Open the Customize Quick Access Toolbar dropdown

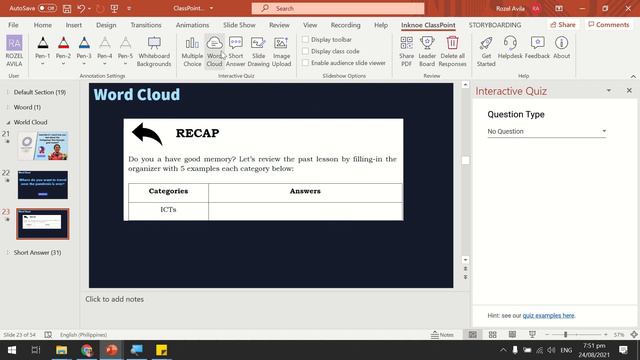point(129,8)
